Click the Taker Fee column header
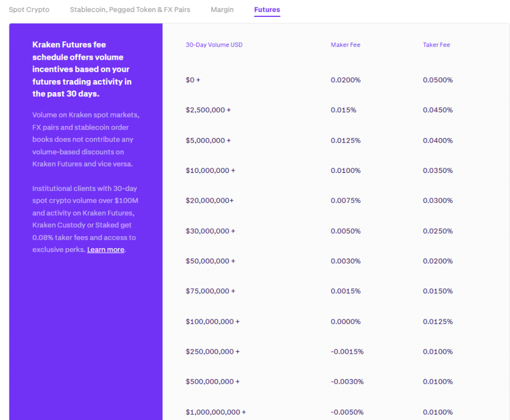This screenshot has width=510, height=420. click(436, 45)
